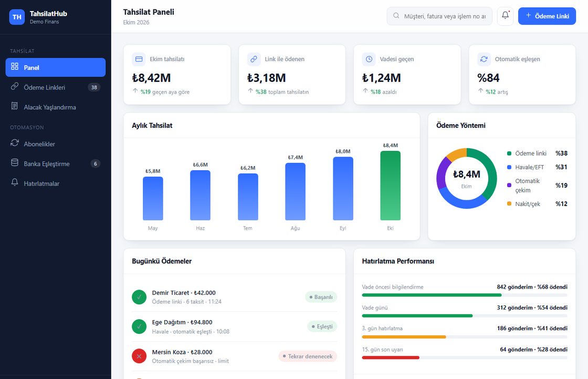Click '312 gönderim · %54 ödendi' text
This screenshot has height=379, width=588.
pyautogui.click(x=532, y=308)
